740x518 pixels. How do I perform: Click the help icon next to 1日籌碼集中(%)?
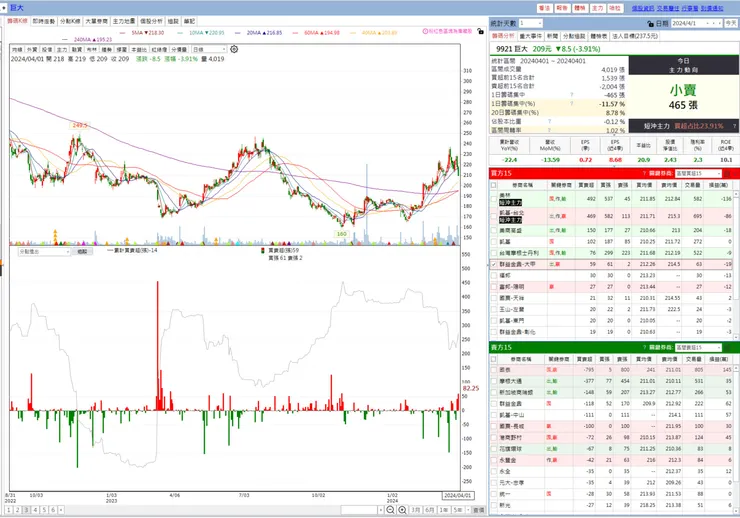(572, 103)
